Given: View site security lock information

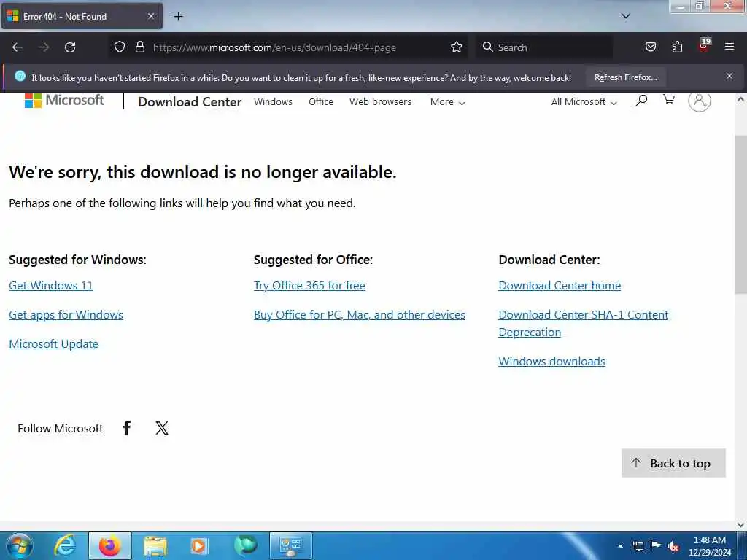Looking at the screenshot, I should (139, 47).
